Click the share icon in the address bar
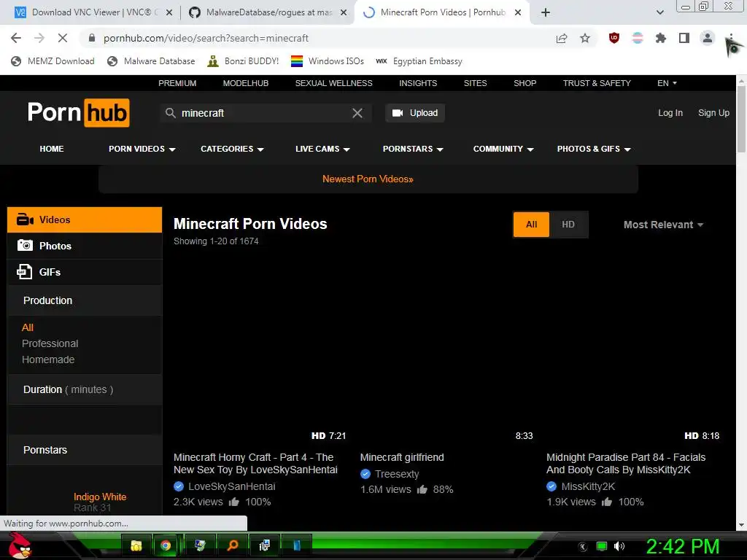The image size is (747, 560). pos(562,38)
